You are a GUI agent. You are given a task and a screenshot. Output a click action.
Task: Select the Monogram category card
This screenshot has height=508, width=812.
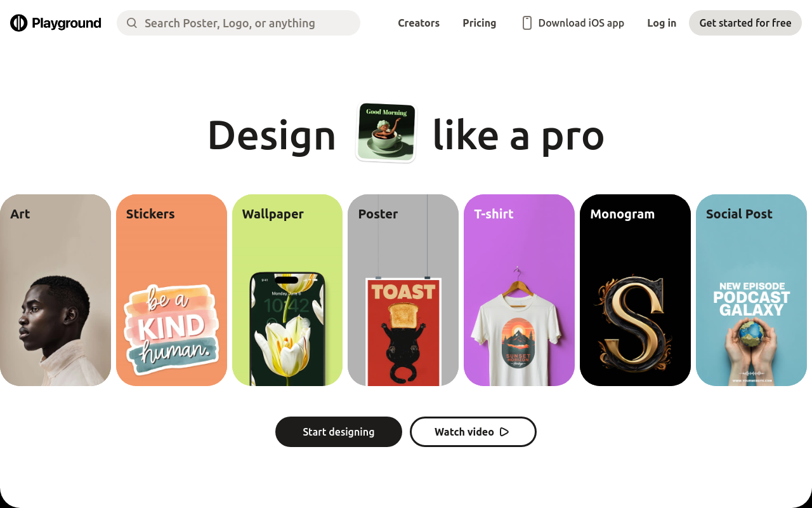635,290
